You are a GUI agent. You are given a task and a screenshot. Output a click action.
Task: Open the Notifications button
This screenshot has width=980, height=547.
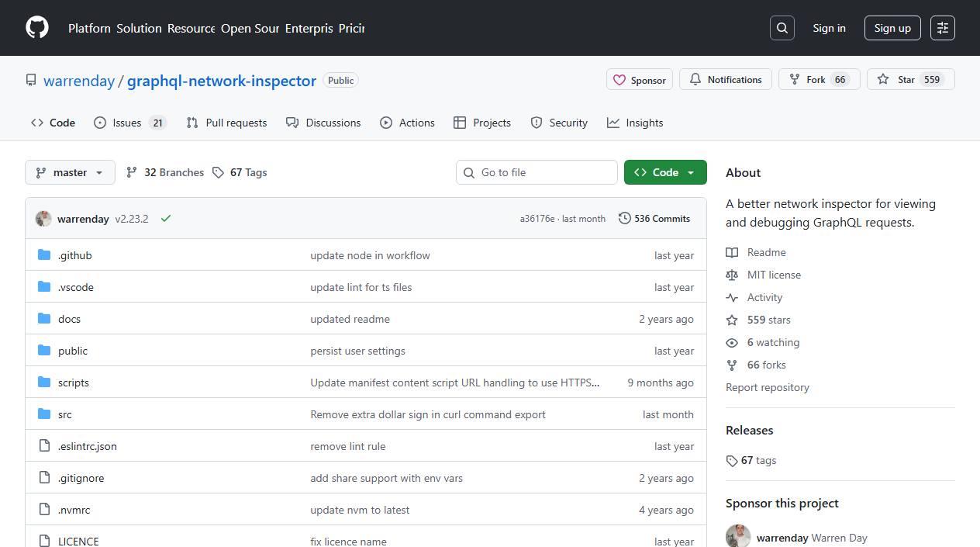point(725,79)
